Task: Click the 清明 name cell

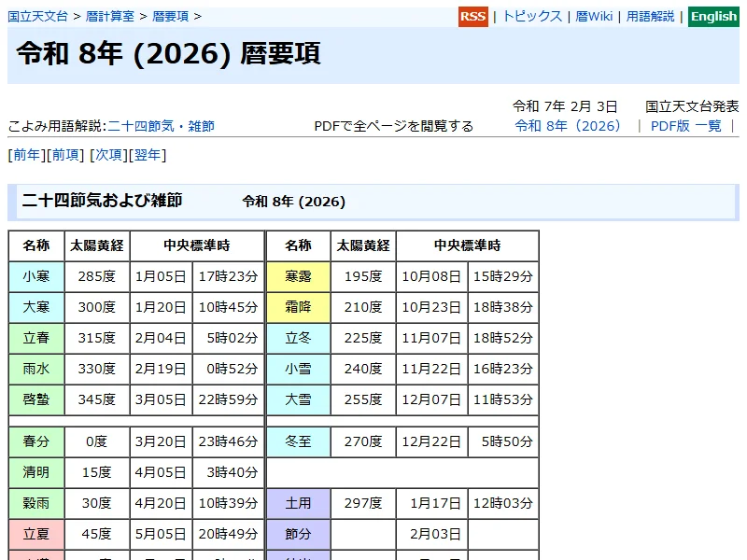Action: pos(36,472)
